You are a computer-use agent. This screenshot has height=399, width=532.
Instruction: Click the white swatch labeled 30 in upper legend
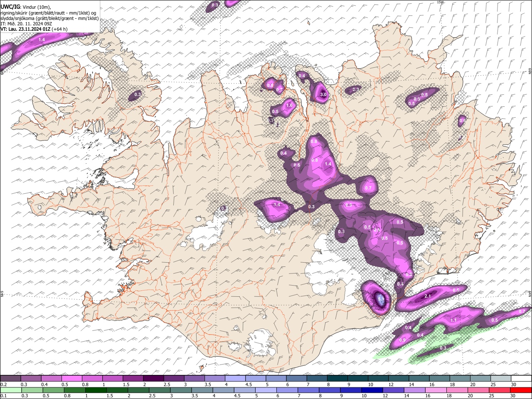pos(521,378)
